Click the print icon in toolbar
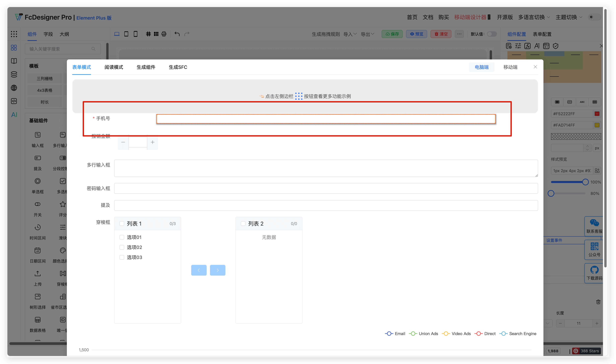Screen dimensions: 616x364 [x=164, y=34]
